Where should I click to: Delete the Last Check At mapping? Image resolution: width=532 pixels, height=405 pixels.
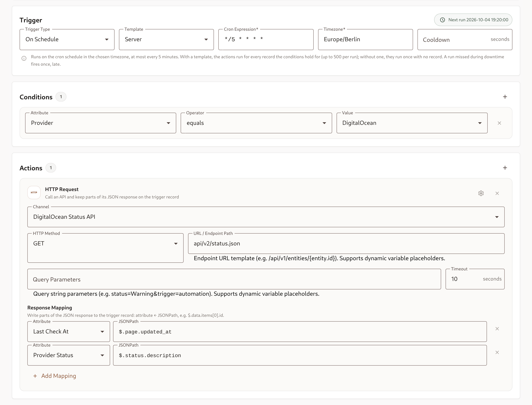coord(497,329)
